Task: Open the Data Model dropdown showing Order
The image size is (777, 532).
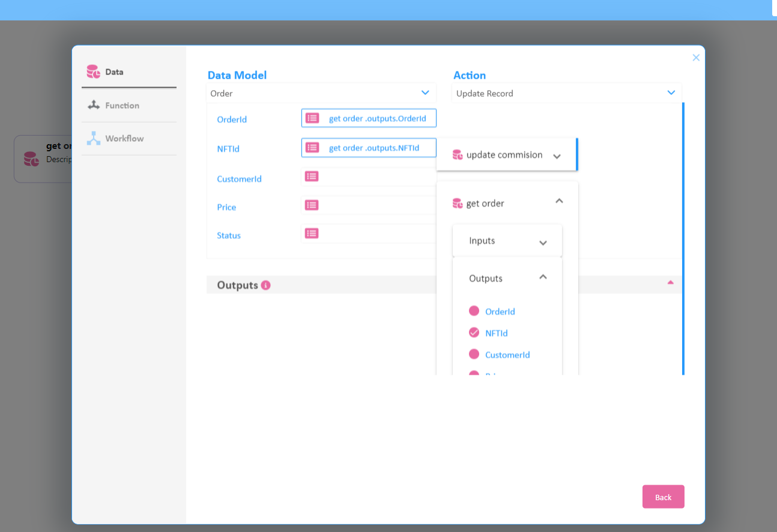Action: pyautogui.click(x=321, y=93)
